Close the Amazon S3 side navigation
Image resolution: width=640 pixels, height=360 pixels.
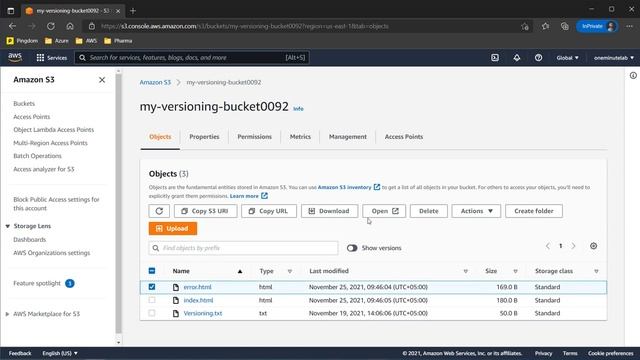click(x=102, y=80)
